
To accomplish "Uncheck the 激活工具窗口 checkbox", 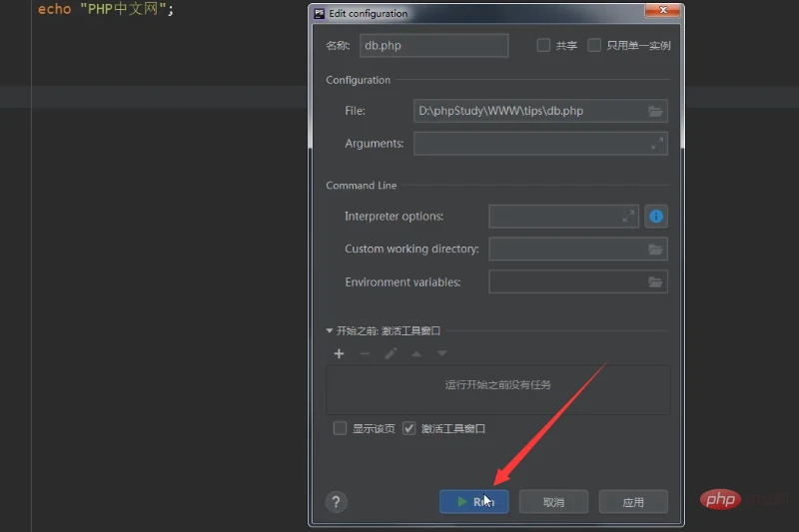I will point(409,428).
